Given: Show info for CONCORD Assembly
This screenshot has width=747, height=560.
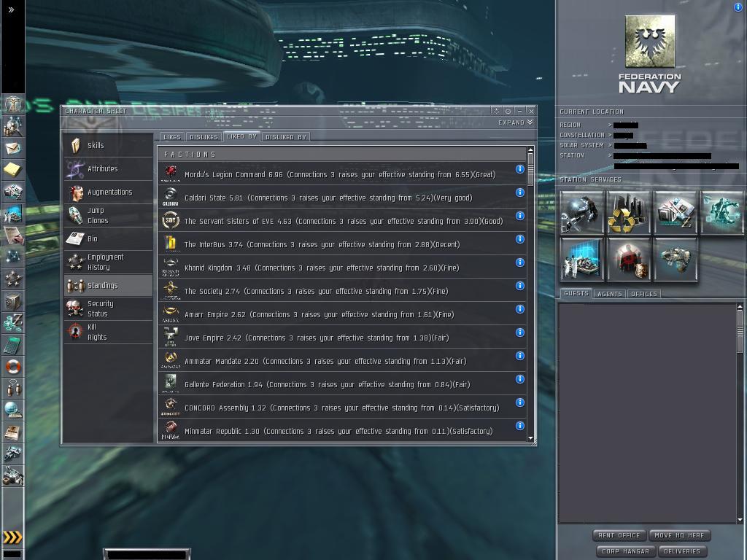Looking at the screenshot, I should pyautogui.click(x=519, y=402).
